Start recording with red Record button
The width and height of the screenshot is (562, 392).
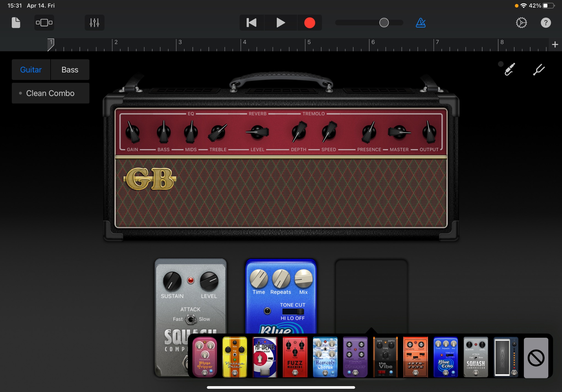point(310,23)
